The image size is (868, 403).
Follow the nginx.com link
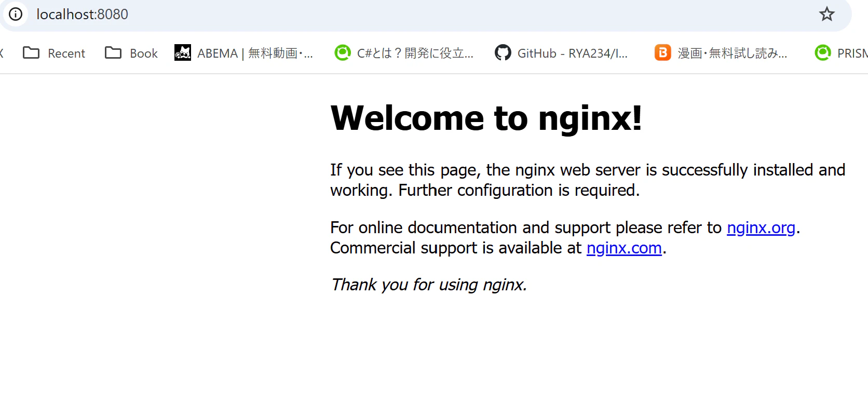pos(624,248)
